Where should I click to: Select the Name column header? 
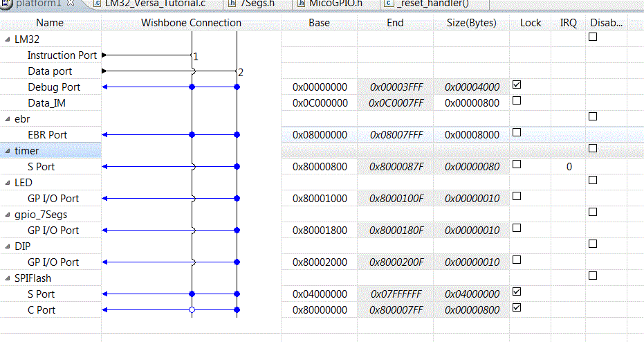tap(50, 23)
